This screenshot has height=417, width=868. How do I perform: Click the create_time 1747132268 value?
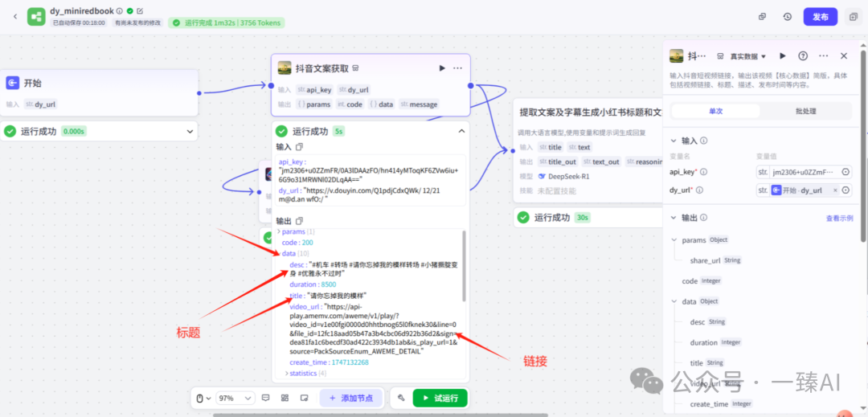click(350, 362)
